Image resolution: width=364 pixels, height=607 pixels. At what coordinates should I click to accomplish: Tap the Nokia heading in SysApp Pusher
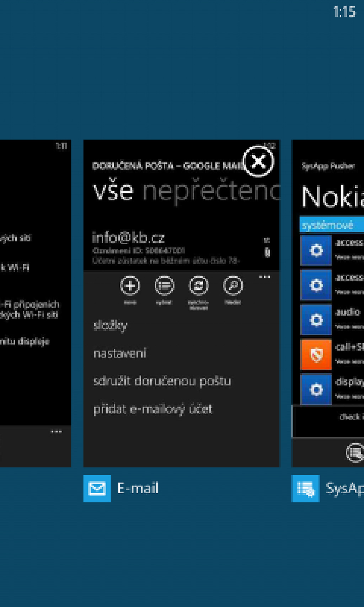click(x=332, y=197)
